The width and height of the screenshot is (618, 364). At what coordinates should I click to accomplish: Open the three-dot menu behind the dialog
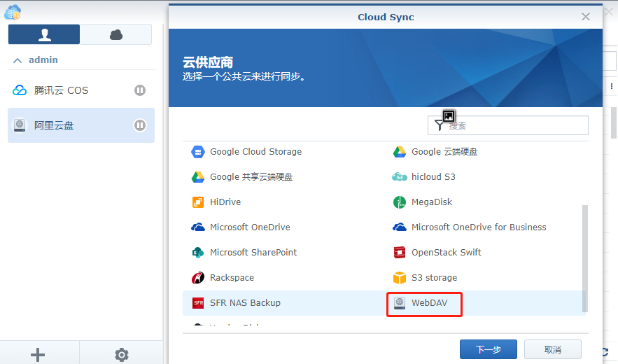point(612,86)
